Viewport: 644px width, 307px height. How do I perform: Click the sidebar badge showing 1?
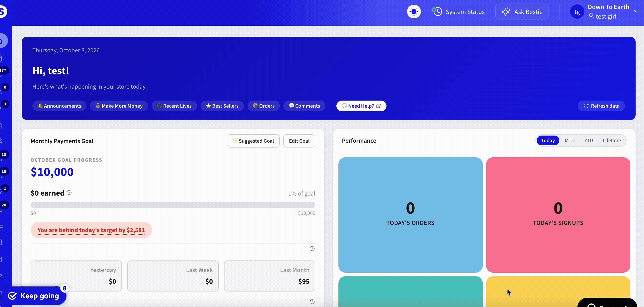click(x=5, y=188)
